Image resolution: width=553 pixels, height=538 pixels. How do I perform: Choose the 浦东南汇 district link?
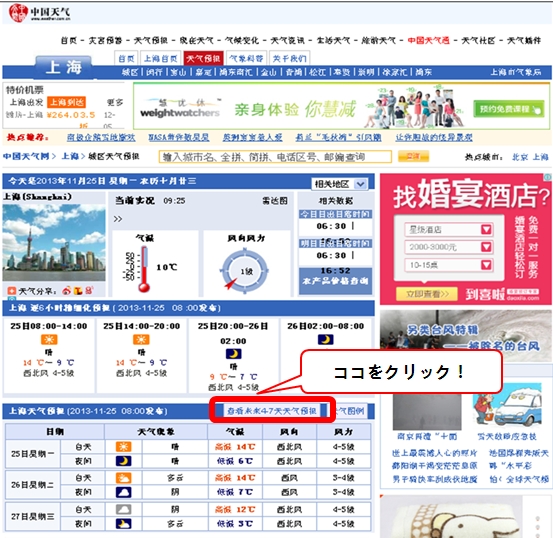click(236, 72)
